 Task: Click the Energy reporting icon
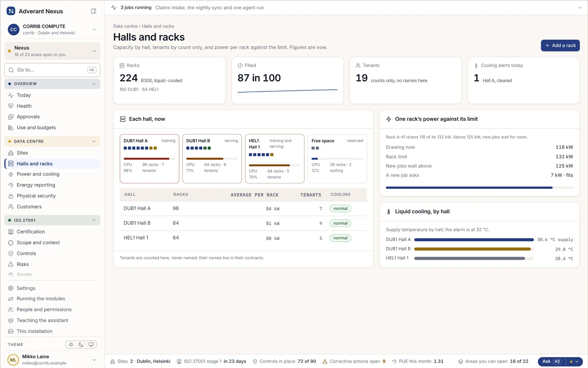11,185
